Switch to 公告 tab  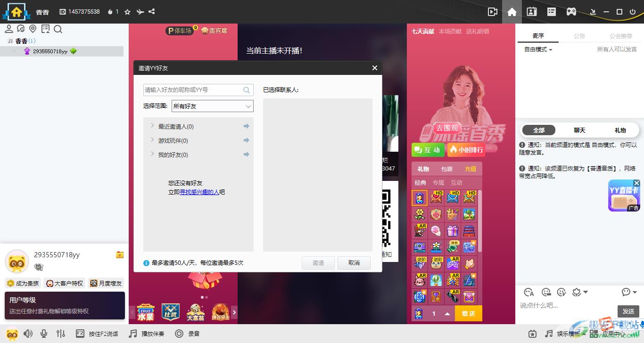[579, 36]
